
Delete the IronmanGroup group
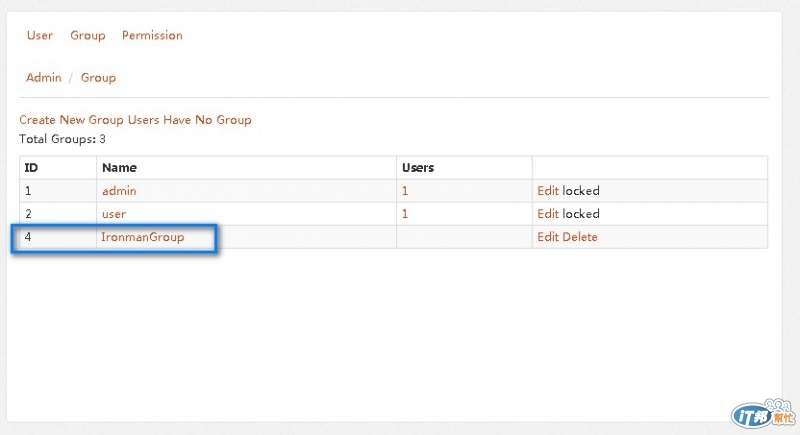tap(580, 237)
